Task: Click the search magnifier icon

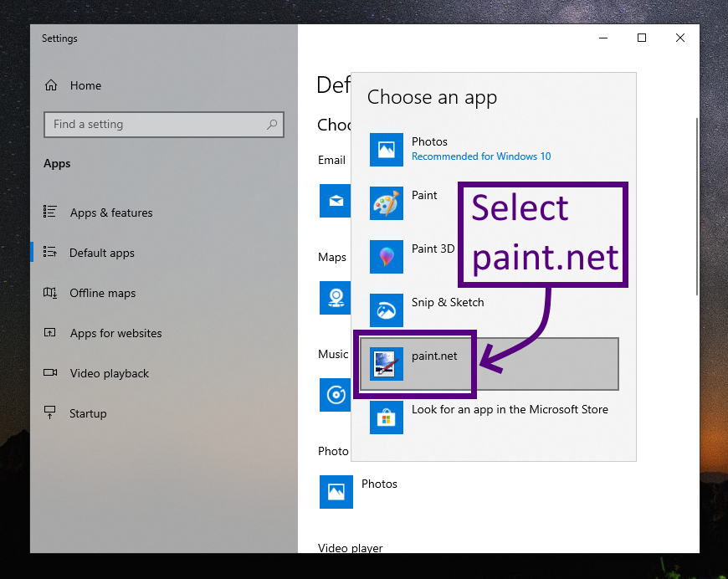Action: [272, 125]
